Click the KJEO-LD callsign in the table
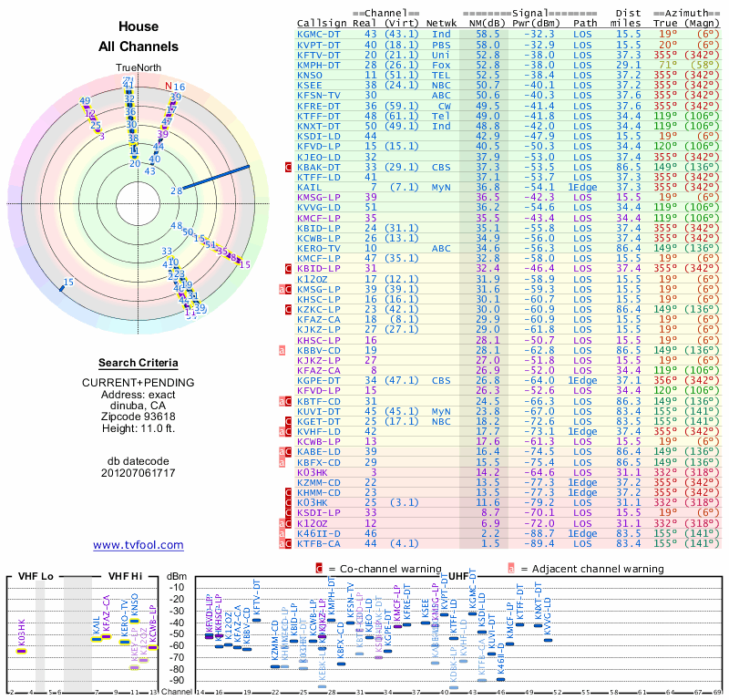This screenshot has height=700, width=729. (319, 157)
